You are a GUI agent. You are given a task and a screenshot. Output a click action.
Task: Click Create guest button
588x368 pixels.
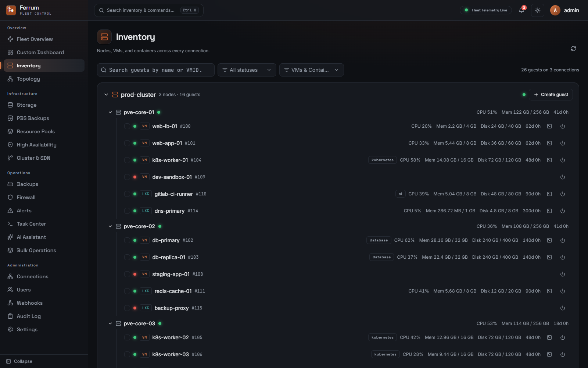point(551,95)
